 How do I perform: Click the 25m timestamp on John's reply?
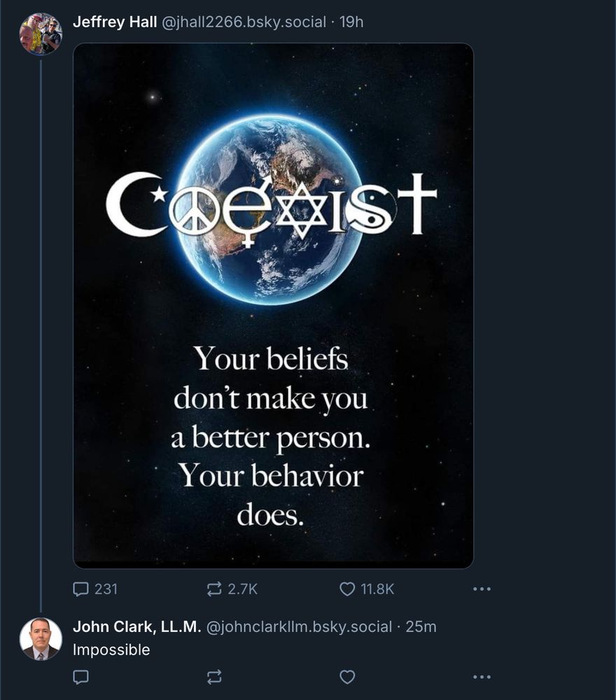421,626
